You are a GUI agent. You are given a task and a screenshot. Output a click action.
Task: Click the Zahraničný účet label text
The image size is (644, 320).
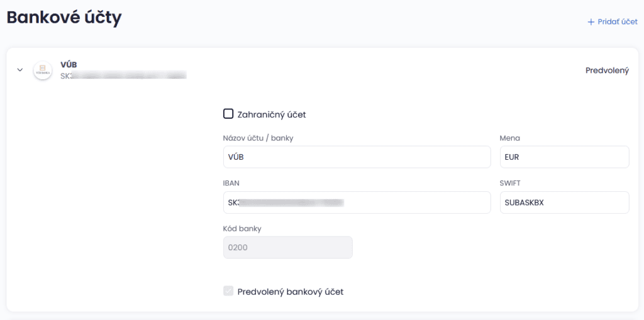(x=272, y=114)
